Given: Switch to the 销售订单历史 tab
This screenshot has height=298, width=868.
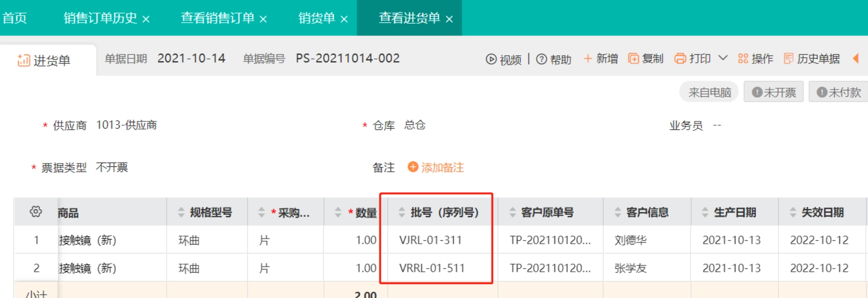Looking at the screenshot, I should 100,18.
